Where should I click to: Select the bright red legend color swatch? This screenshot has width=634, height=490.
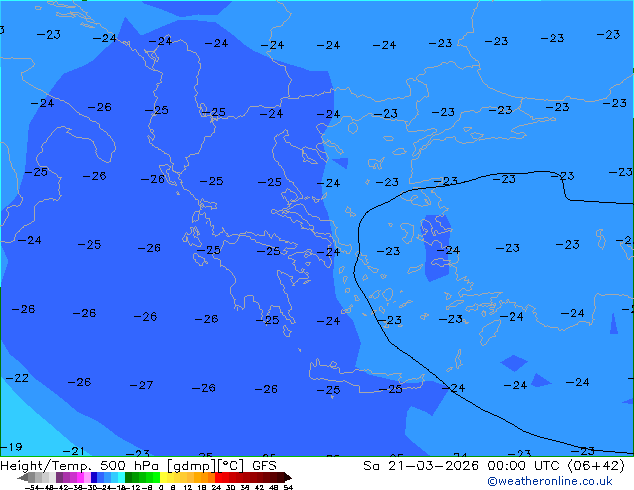click(219, 477)
